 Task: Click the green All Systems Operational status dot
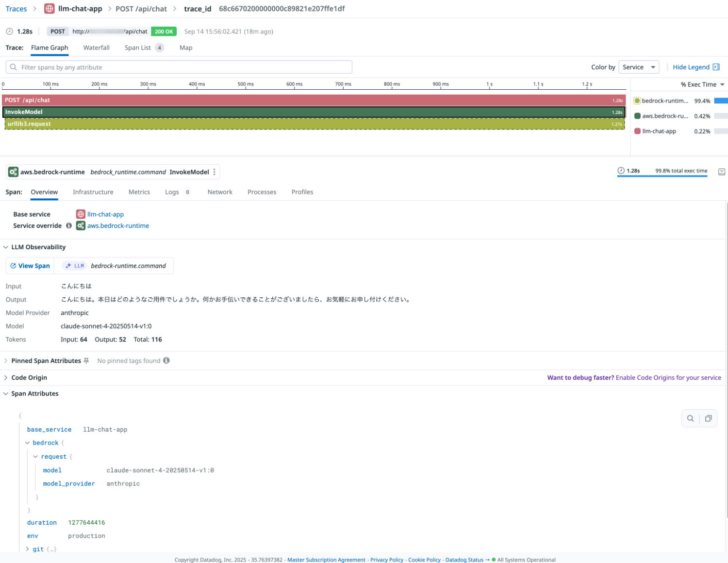(494, 560)
